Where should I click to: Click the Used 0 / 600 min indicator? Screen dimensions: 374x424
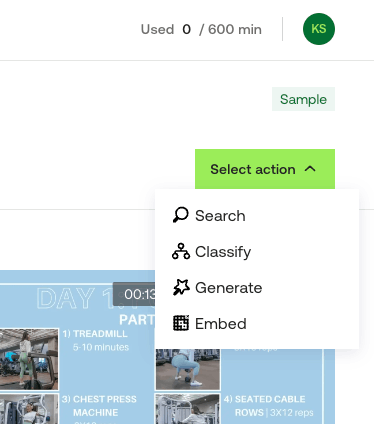pos(201,29)
